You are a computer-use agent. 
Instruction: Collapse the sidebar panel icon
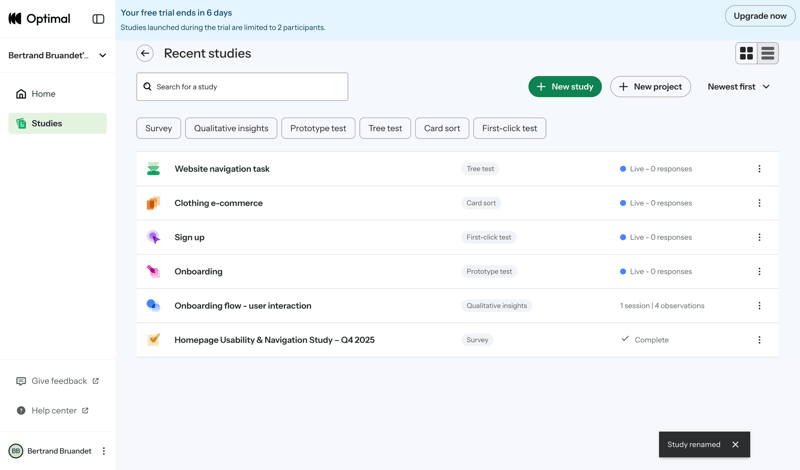point(98,19)
